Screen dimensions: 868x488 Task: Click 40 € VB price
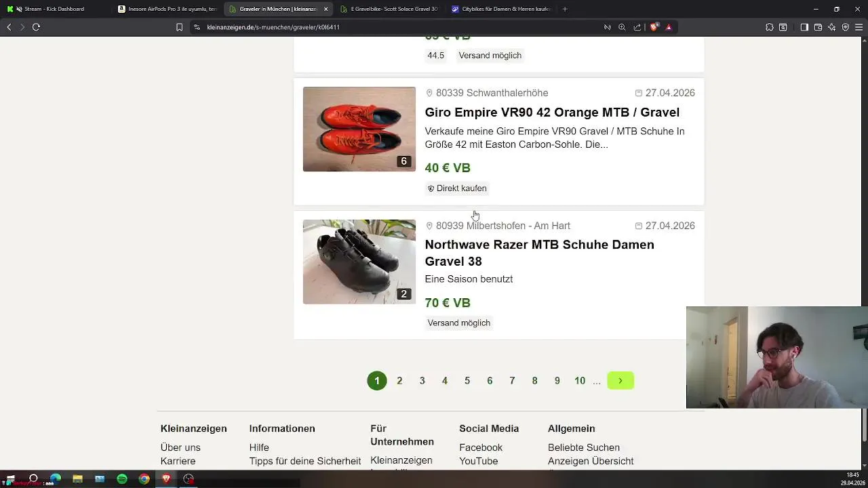(448, 168)
